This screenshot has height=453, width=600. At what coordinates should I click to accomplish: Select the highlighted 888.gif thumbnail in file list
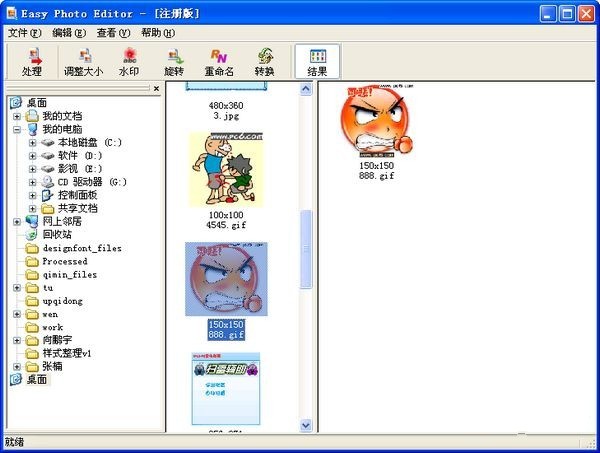point(226,279)
